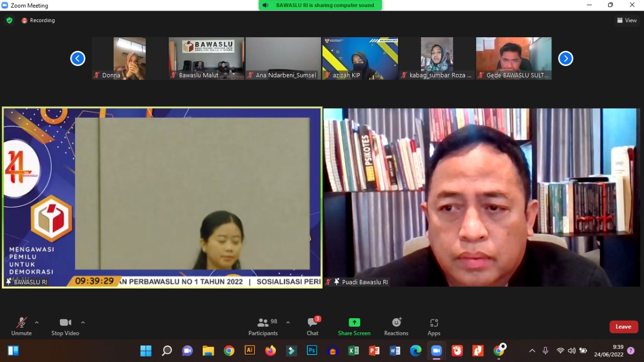The height and width of the screenshot is (362, 644).
Task: Click the green Share Screen icon
Action: (354, 323)
